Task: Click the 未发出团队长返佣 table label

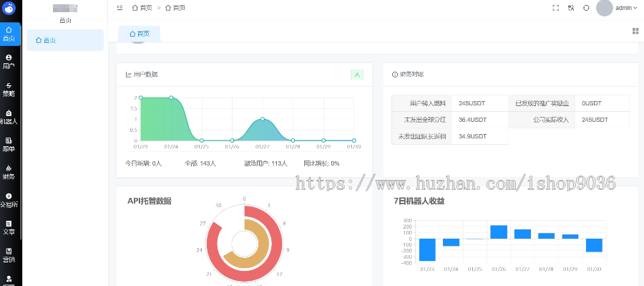Action: pyautogui.click(x=422, y=136)
